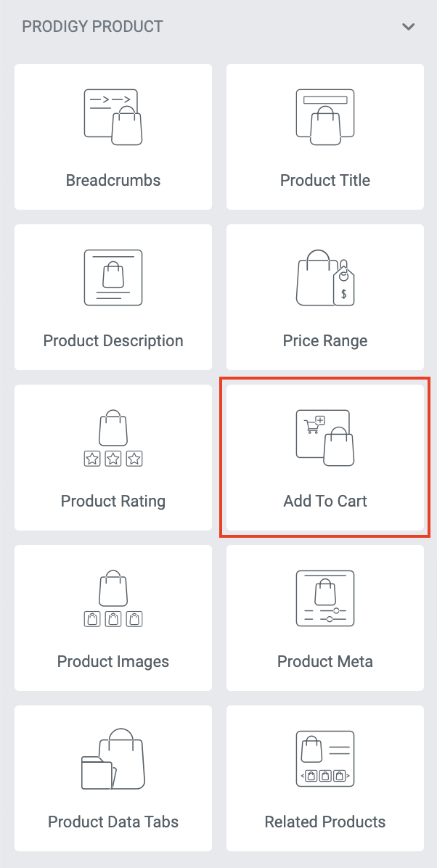Select the "Product Data Tabs" label
437x868 pixels.
pos(113,822)
